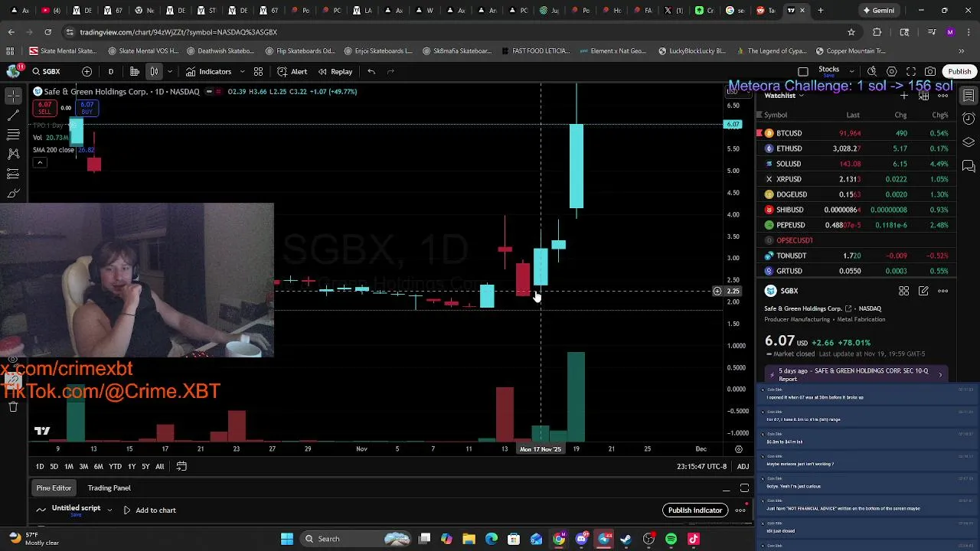Start bar Replay mode
Viewport: 980px width, 551px height.
click(x=335, y=71)
